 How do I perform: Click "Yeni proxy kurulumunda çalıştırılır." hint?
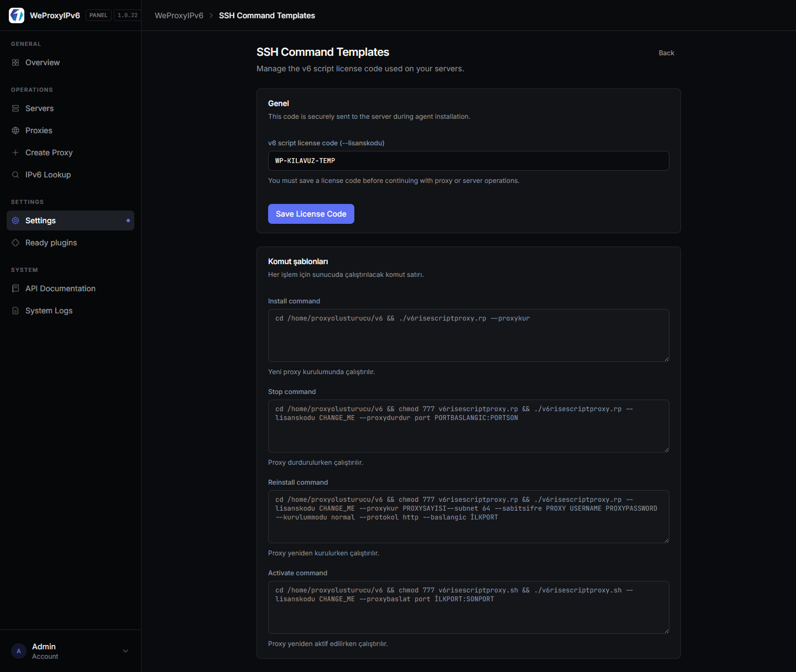coord(322,372)
